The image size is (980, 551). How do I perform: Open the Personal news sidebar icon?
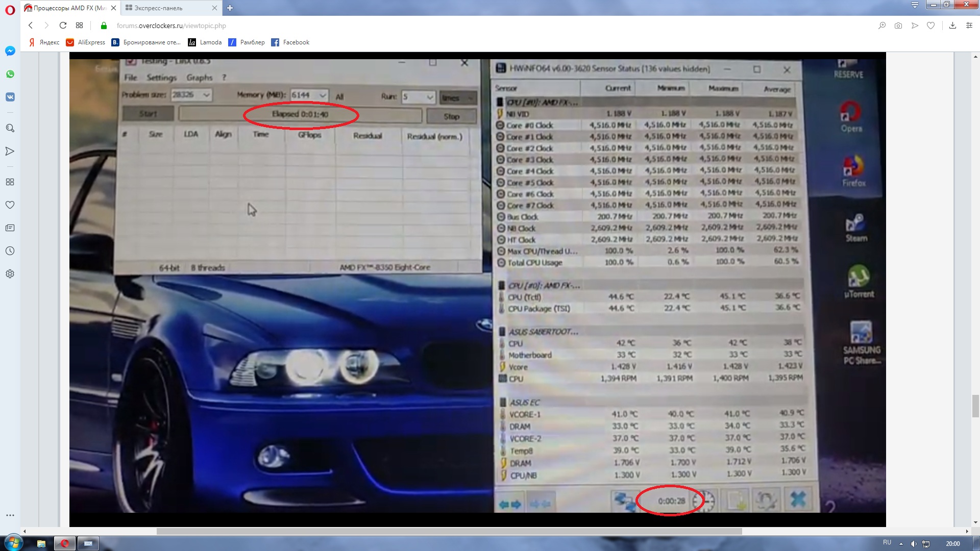[x=10, y=228]
